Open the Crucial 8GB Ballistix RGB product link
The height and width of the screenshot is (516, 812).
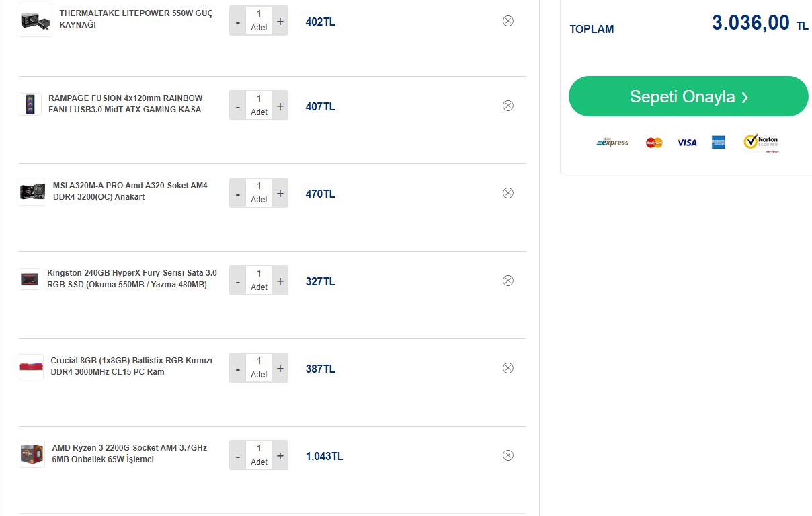pyautogui.click(x=131, y=366)
